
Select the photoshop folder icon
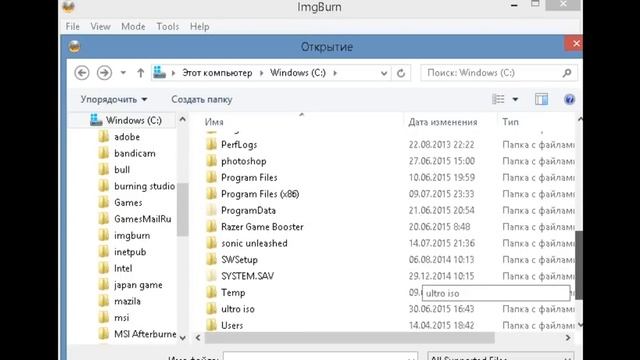(211, 161)
